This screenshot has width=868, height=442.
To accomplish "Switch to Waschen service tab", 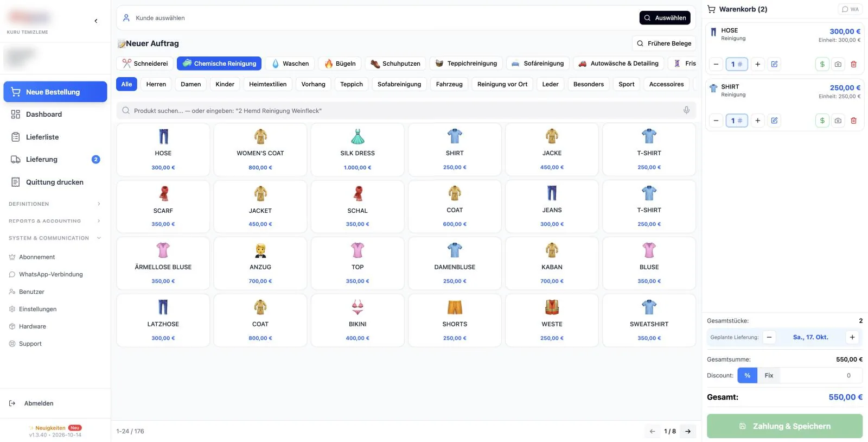I will point(290,64).
